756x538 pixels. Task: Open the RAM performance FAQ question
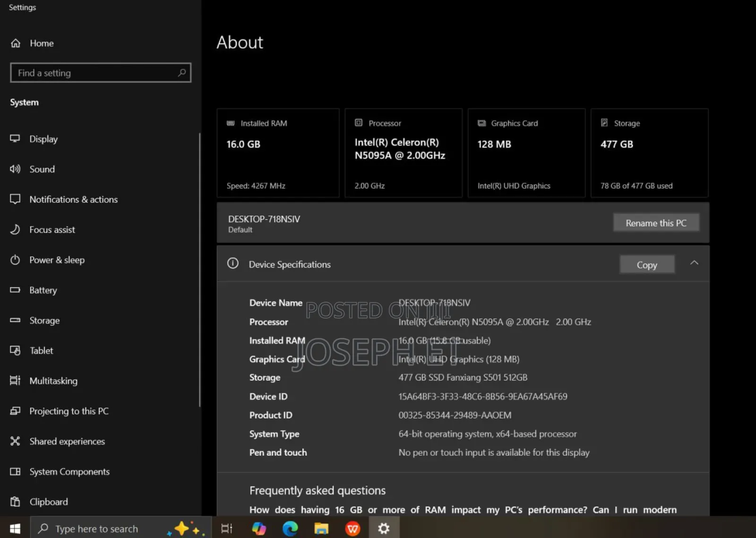tap(463, 510)
